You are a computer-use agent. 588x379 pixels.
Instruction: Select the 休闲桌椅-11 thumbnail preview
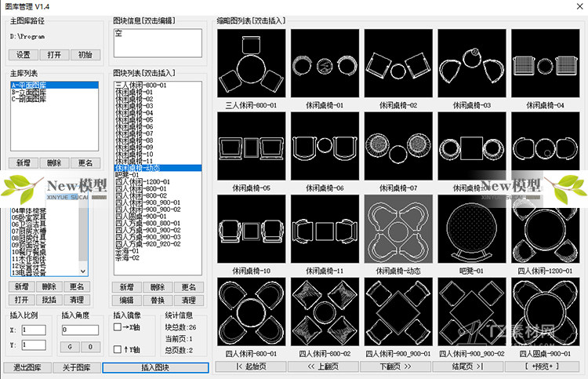coord(325,229)
